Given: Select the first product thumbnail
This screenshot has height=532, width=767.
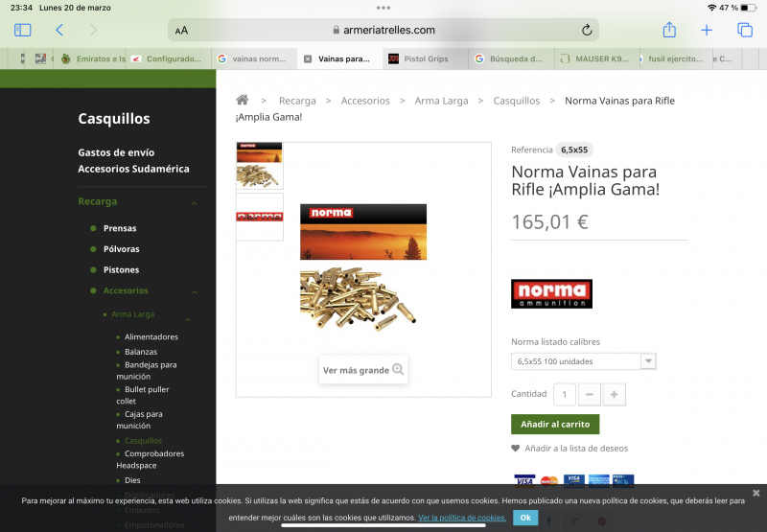Looking at the screenshot, I should click(x=259, y=166).
